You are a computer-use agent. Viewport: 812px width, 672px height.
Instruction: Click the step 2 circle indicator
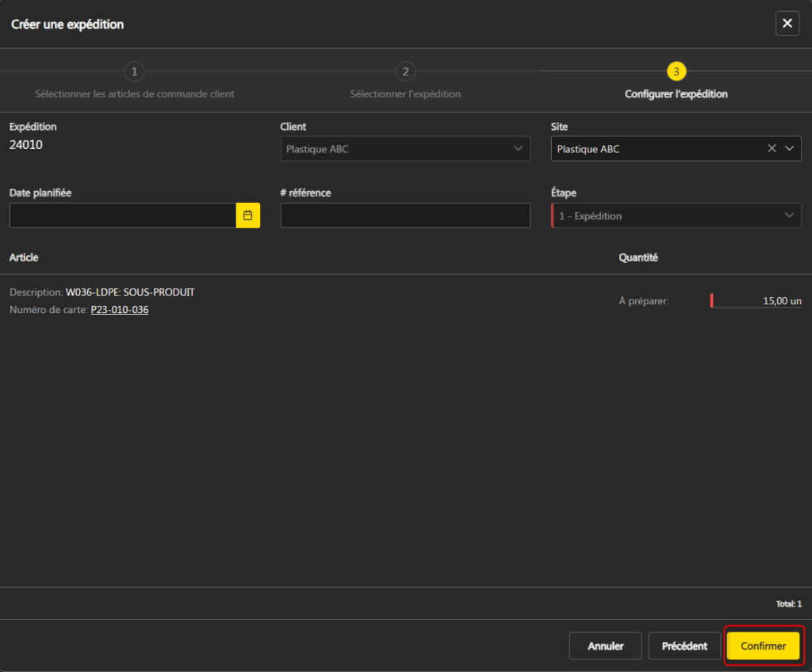coord(405,72)
